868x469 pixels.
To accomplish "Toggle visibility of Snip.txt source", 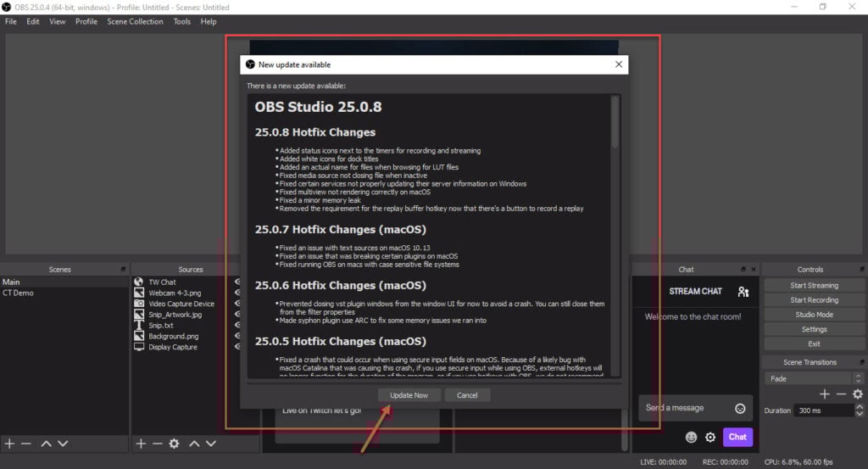I will tap(237, 325).
